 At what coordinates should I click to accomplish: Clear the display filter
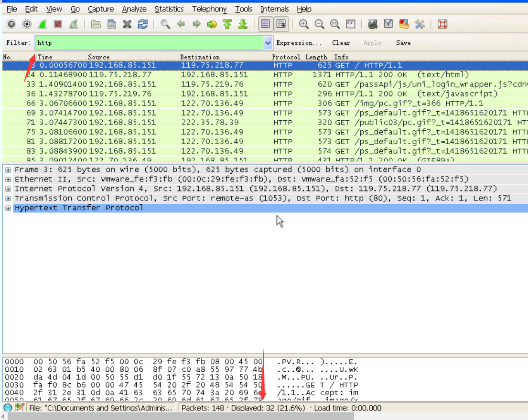click(341, 43)
